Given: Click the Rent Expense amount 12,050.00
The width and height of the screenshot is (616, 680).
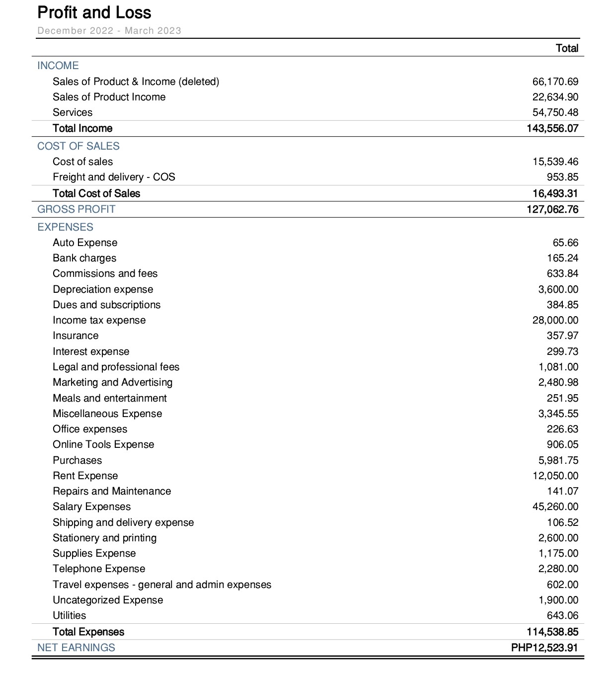Looking at the screenshot, I should pyautogui.click(x=555, y=476).
